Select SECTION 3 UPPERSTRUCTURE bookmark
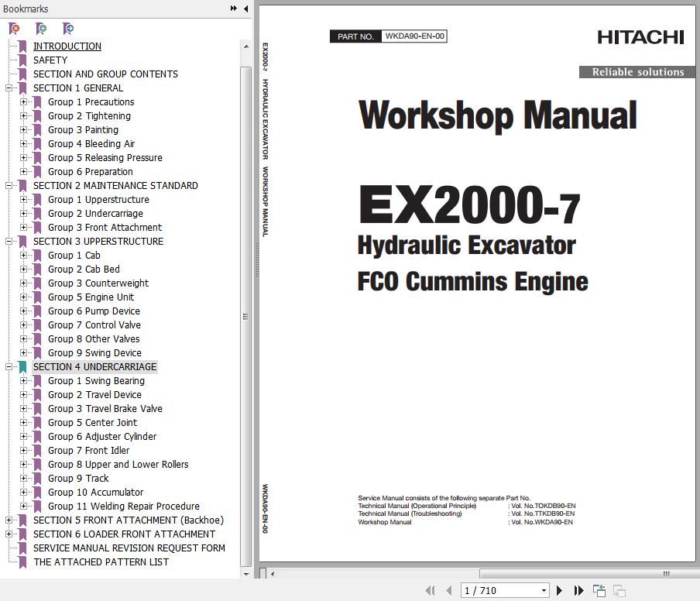The width and height of the screenshot is (700, 601). click(98, 242)
